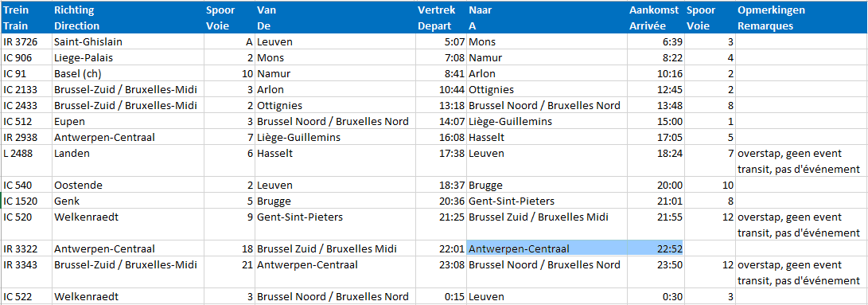The width and height of the screenshot is (868, 305).
Task: Click the Trein / Train header cell
Action: tap(26, 18)
